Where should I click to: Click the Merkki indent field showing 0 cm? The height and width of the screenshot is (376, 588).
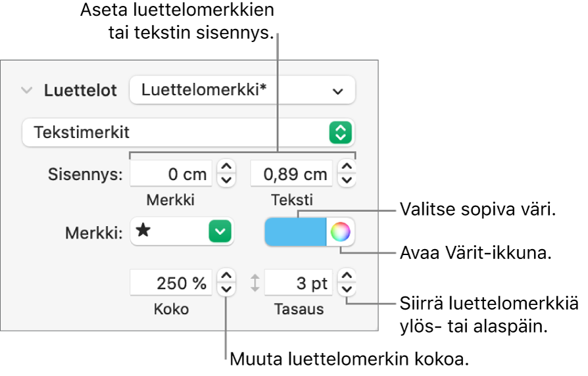[x=172, y=174]
